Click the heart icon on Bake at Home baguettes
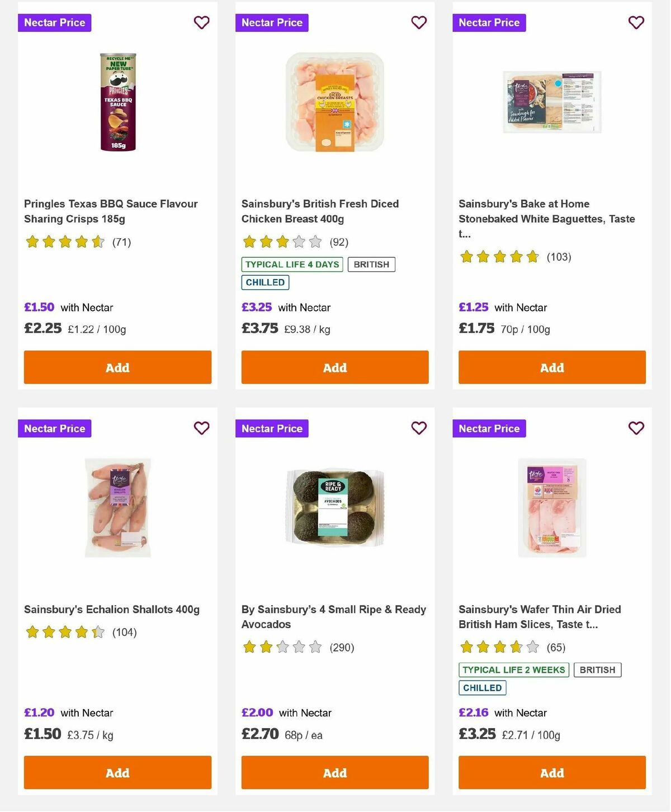 (636, 22)
